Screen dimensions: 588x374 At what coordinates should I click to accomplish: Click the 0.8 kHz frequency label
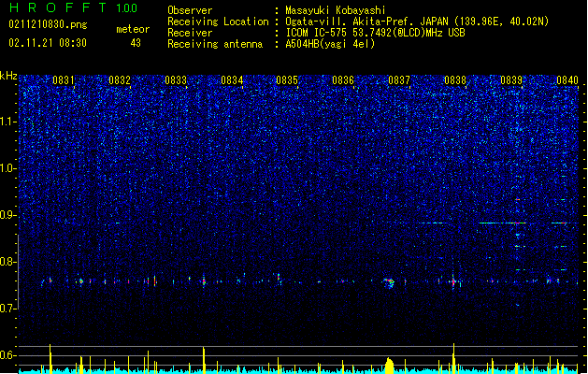[8, 262]
